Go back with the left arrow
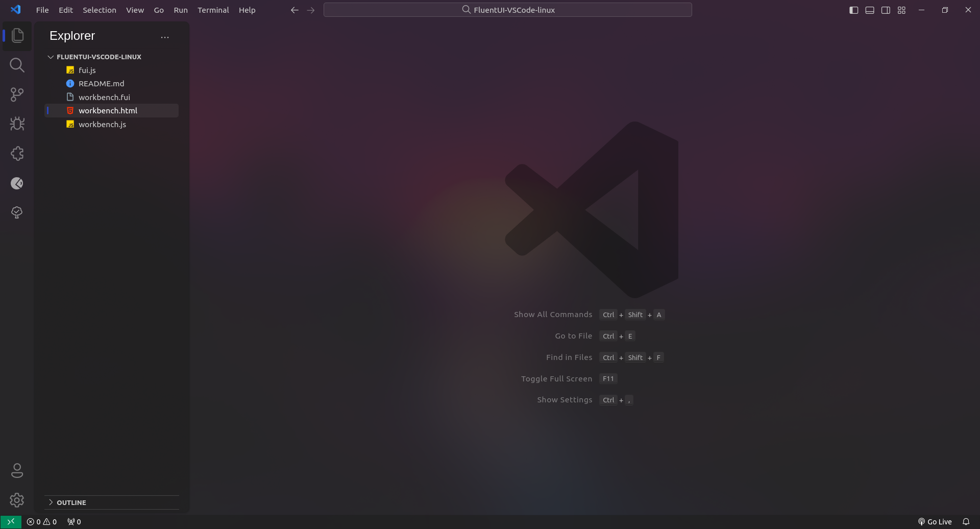980x529 pixels. 295,10
